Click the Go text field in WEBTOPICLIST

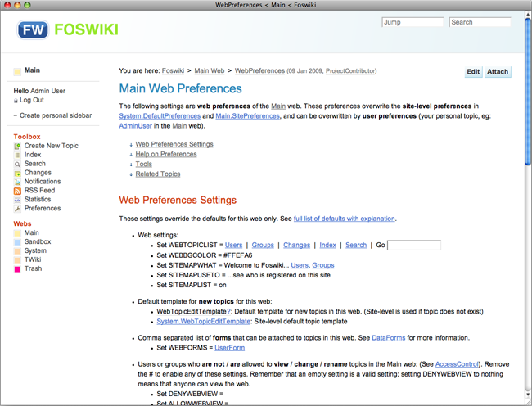(x=414, y=245)
